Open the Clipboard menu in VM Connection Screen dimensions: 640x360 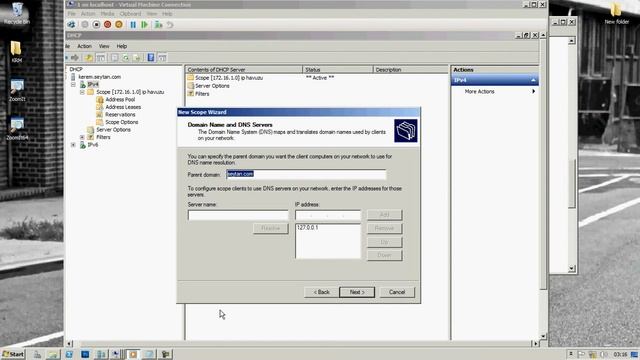[130, 13]
